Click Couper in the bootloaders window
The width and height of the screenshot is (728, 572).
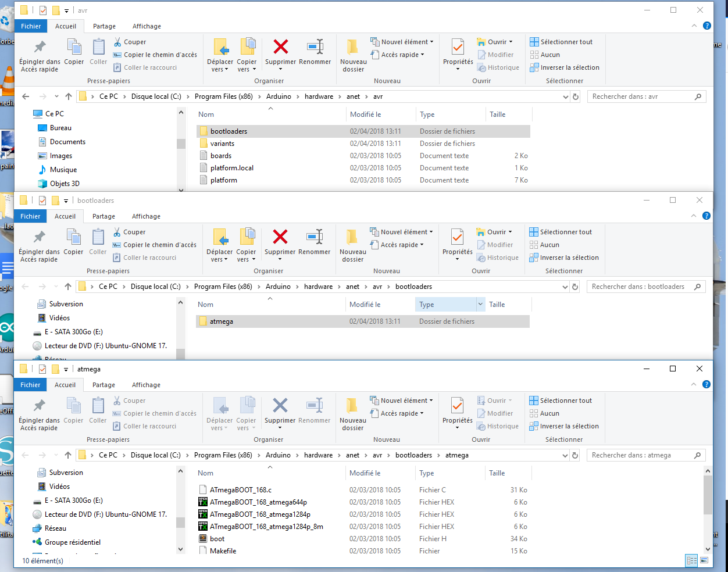tap(129, 232)
